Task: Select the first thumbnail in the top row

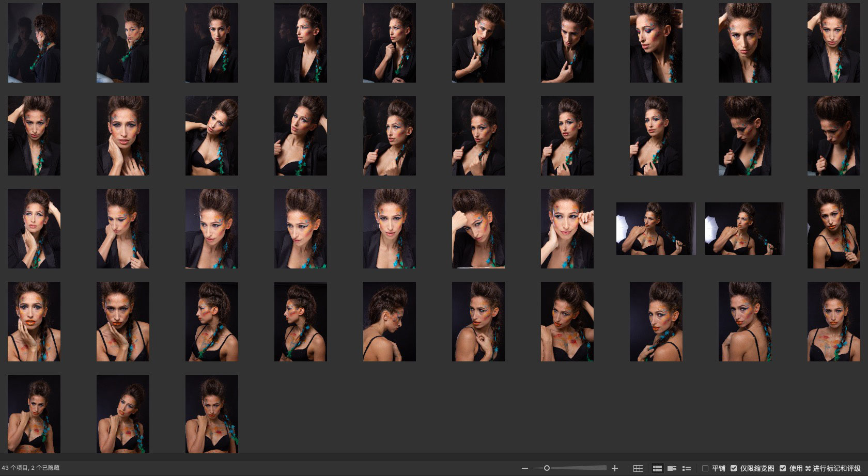Action: click(x=34, y=43)
